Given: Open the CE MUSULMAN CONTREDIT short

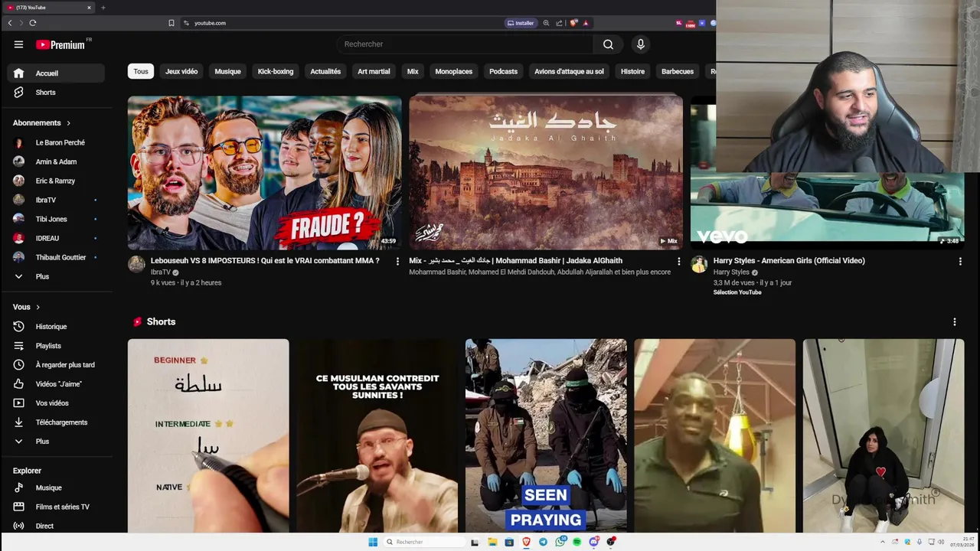Looking at the screenshot, I should tap(377, 435).
